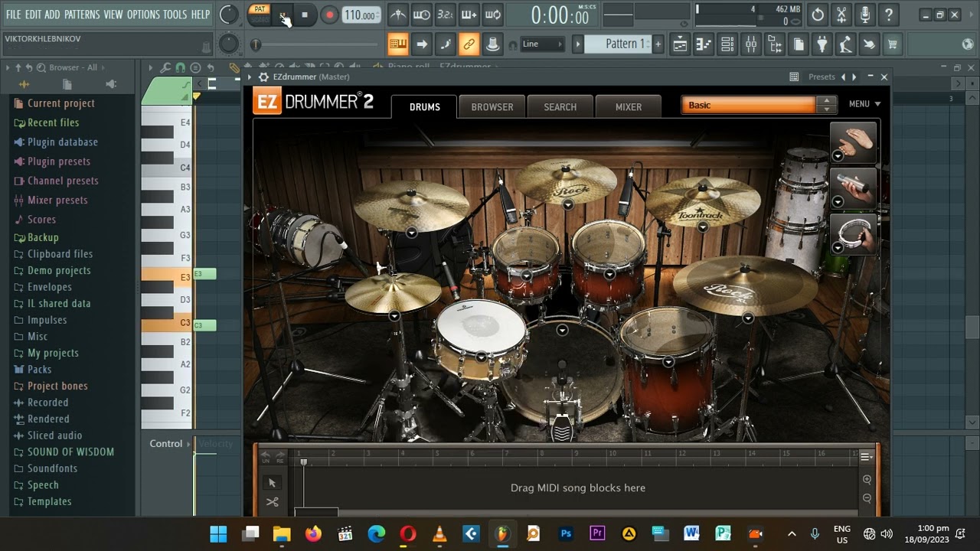Click the browser collapse up arrow icon
The width and height of the screenshot is (980, 551).
18,67
